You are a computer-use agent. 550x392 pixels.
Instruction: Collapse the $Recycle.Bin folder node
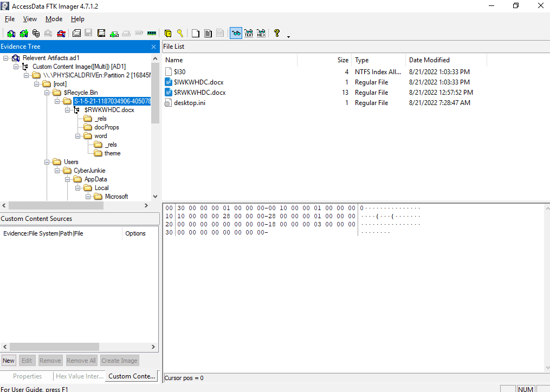[x=47, y=93]
